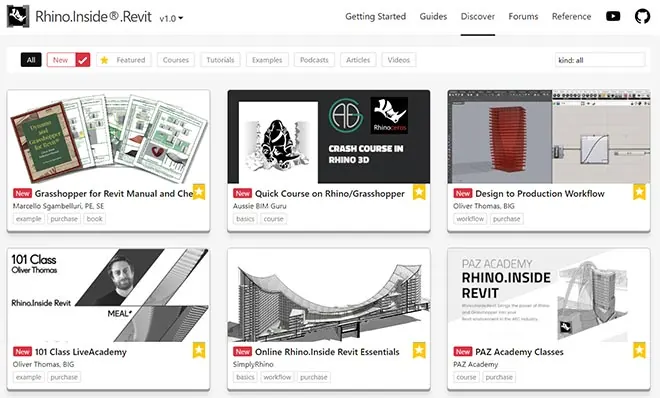Toggle the Articles filter
The height and width of the screenshot is (398, 660).
(x=358, y=60)
